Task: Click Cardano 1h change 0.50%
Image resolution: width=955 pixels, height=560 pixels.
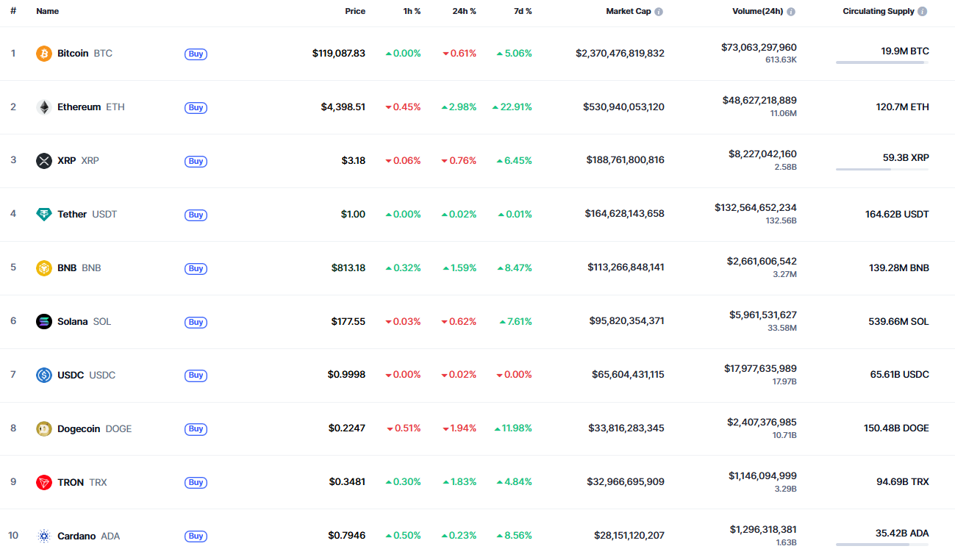Action: [x=404, y=536]
